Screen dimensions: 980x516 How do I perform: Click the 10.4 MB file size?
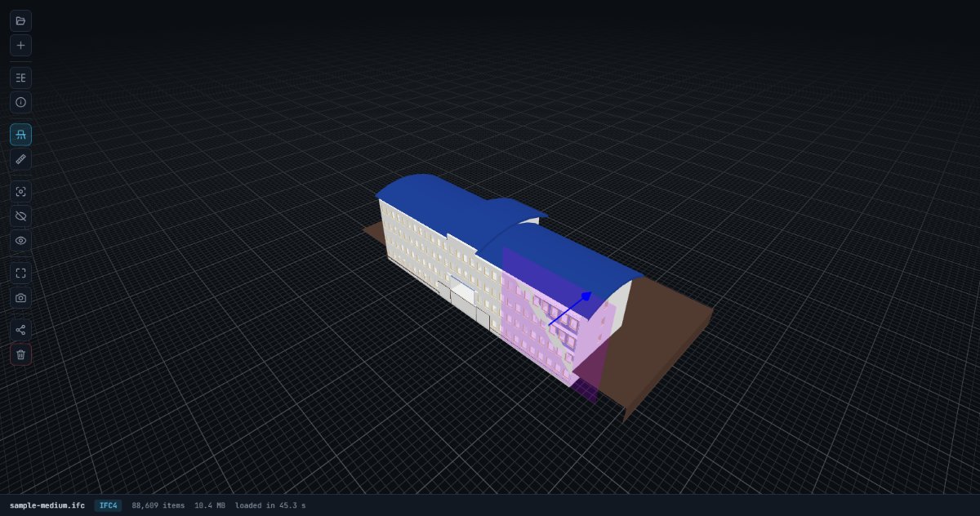pos(210,505)
